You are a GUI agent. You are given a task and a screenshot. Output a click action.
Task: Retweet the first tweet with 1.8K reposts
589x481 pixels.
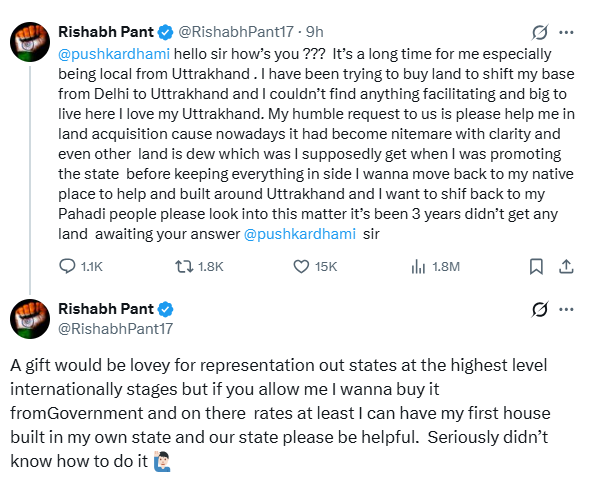(184, 266)
